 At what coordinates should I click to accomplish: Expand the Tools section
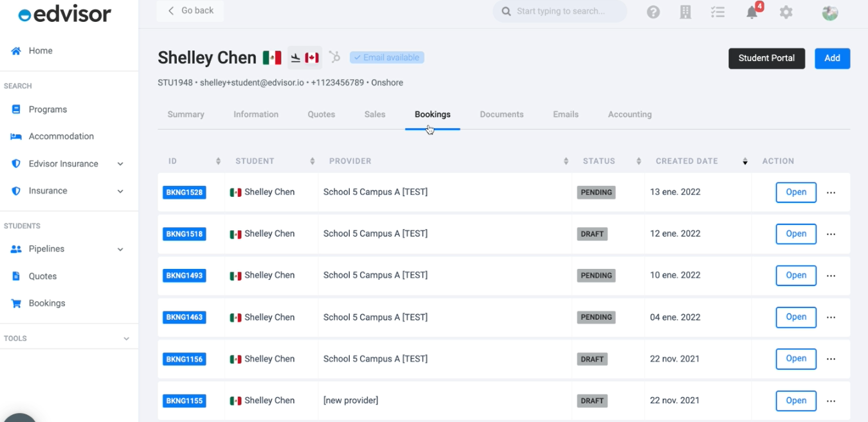[x=126, y=338]
